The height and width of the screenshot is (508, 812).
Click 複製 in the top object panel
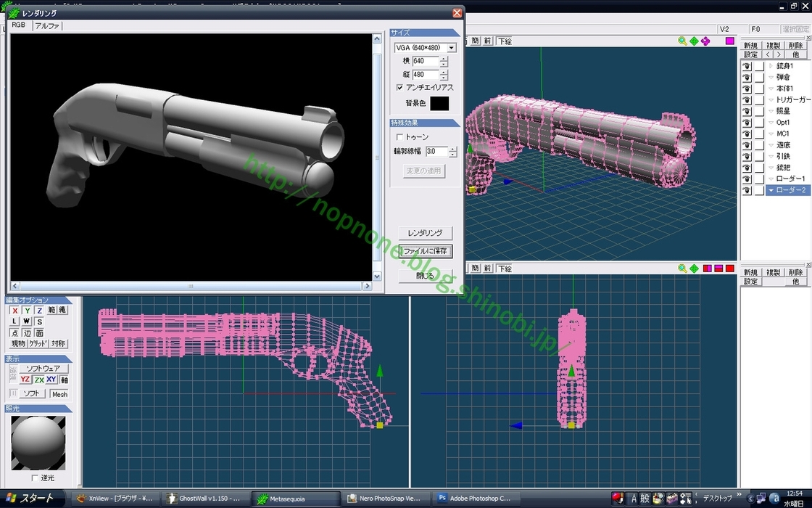(773, 46)
